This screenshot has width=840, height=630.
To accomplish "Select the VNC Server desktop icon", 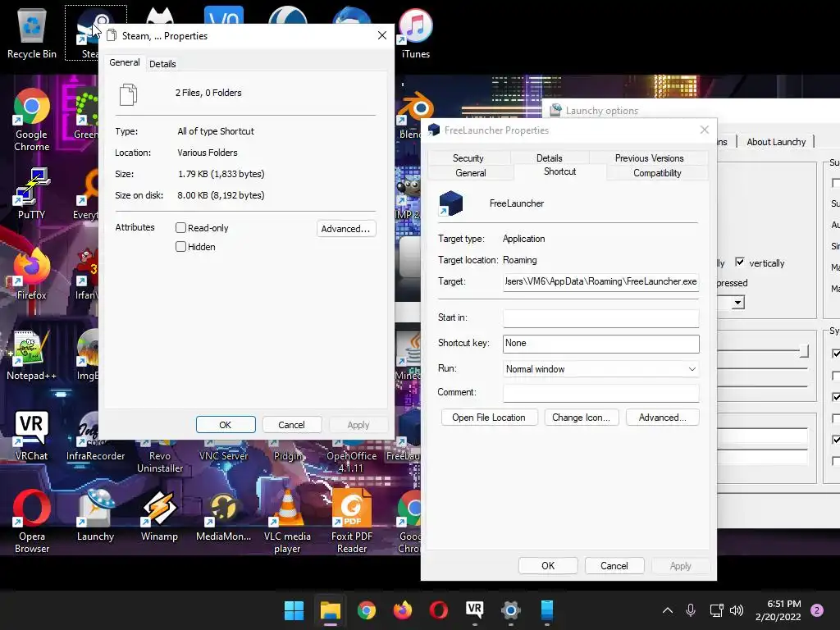I will 223,450.
